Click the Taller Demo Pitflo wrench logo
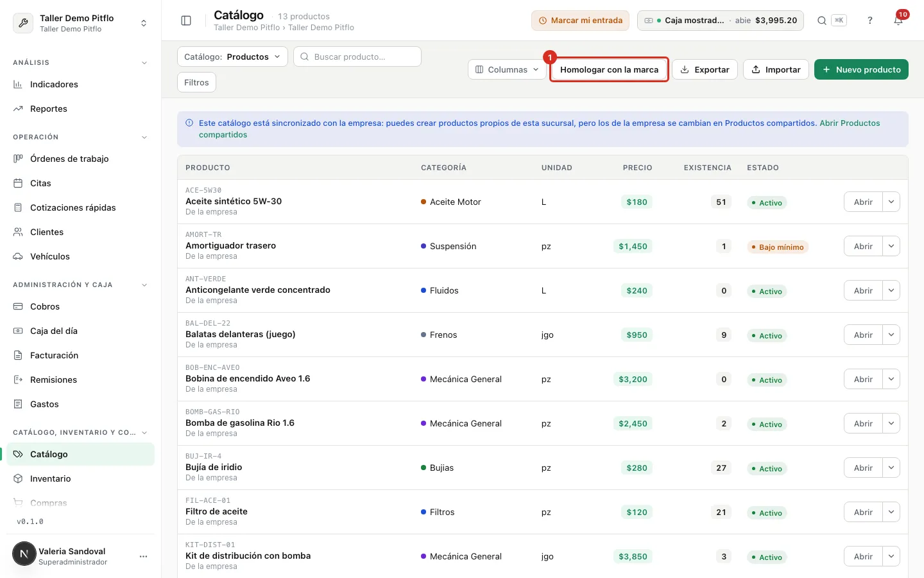The height and width of the screenshot is (578, 924). point(24,23)
